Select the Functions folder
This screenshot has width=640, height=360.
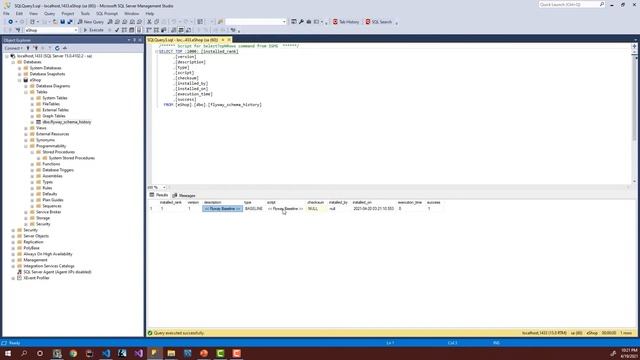51,164
